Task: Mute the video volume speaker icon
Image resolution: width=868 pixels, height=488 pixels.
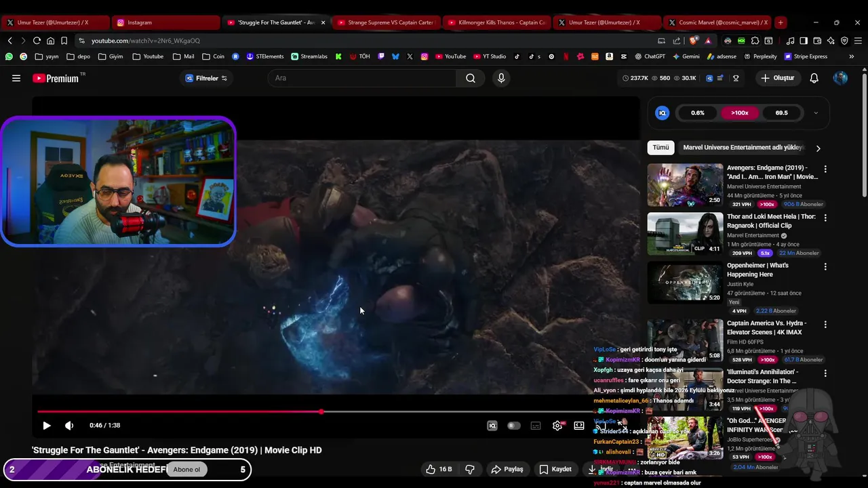Action: pos(69,426)
